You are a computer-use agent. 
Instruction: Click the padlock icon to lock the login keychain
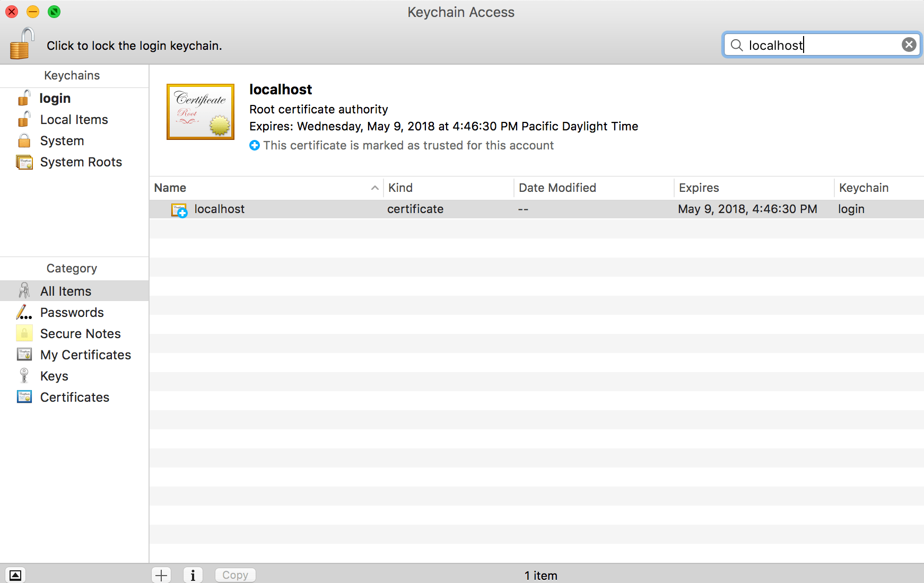click(22, 44)
